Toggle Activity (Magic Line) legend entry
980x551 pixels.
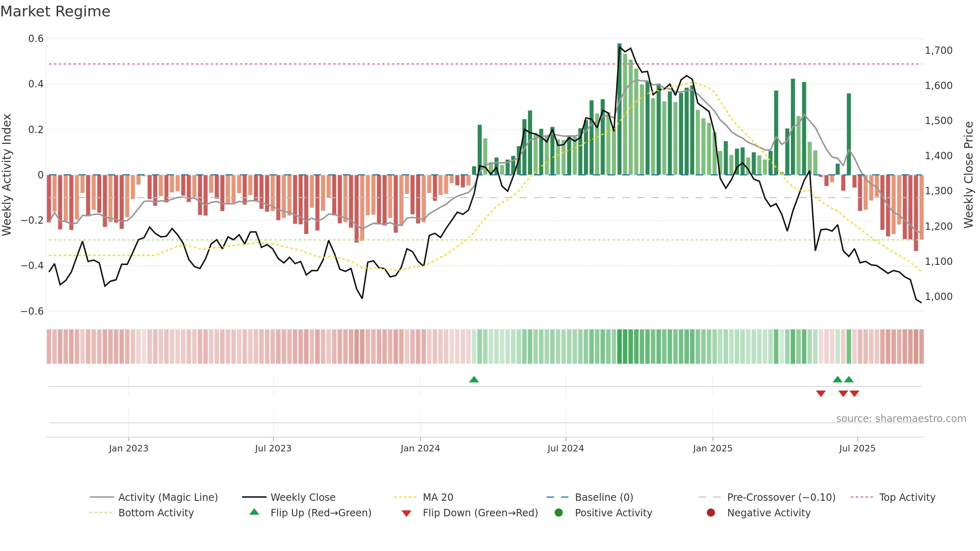(154, 497)
